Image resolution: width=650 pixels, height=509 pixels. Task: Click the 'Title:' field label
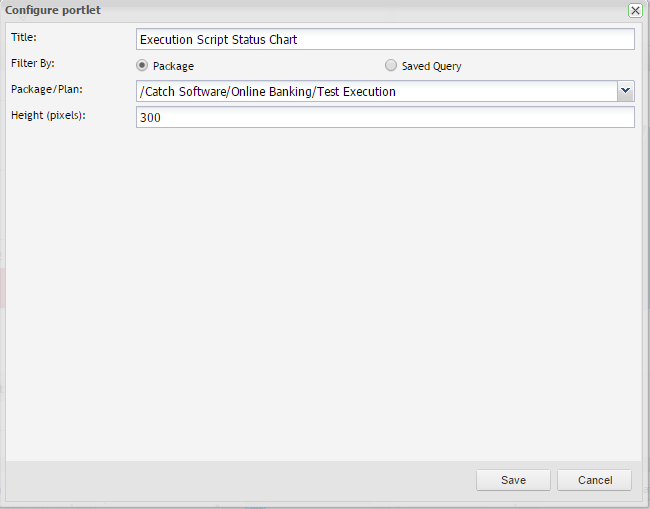point(23,38)
